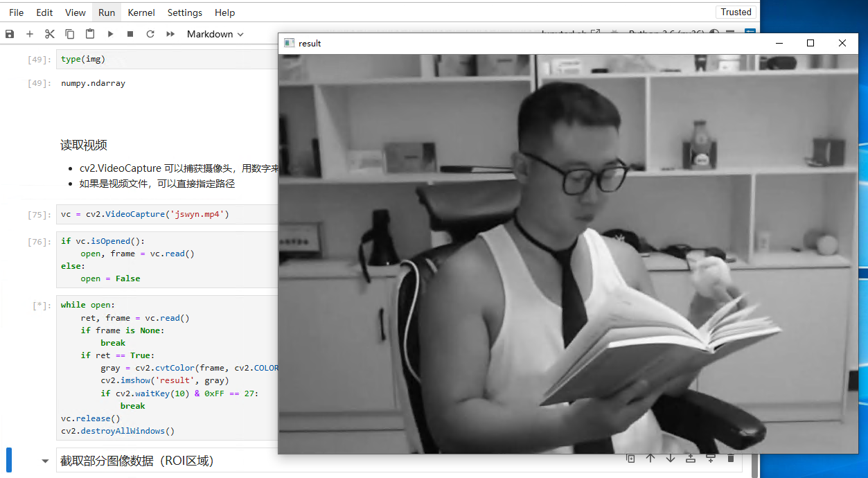
Task: Delete the cell using the trash icon
Action: pos(730,458)
